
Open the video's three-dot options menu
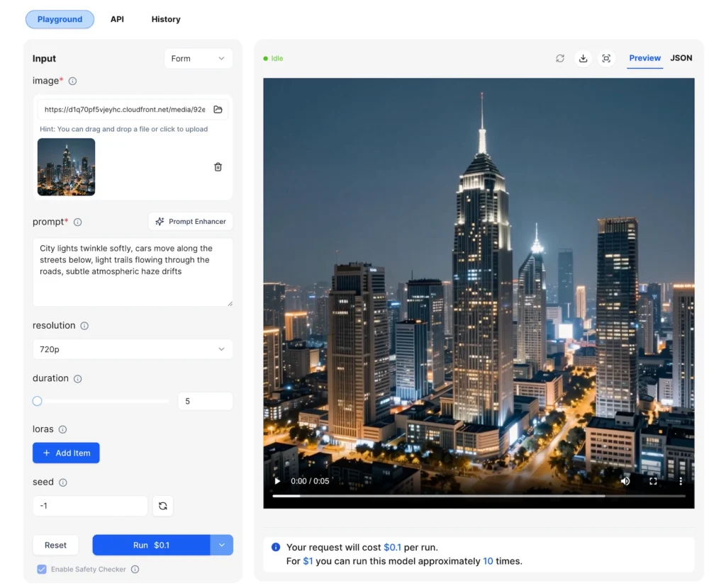point(681,481)
